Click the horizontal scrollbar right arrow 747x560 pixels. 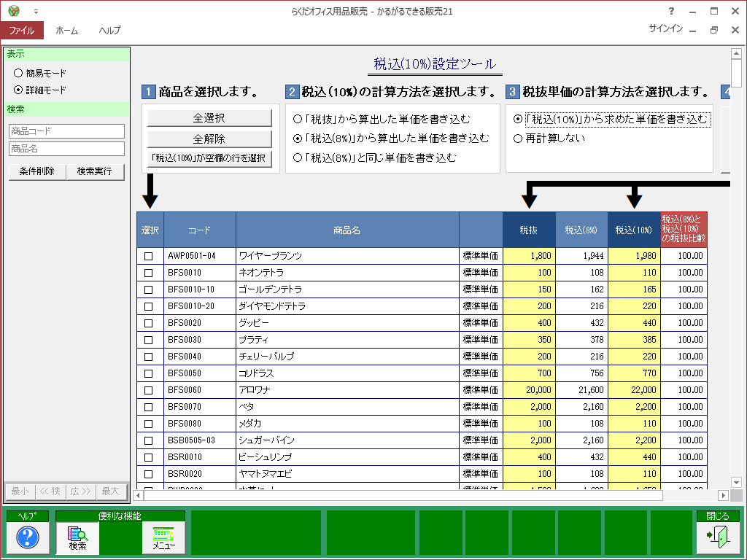click(723, 495)
